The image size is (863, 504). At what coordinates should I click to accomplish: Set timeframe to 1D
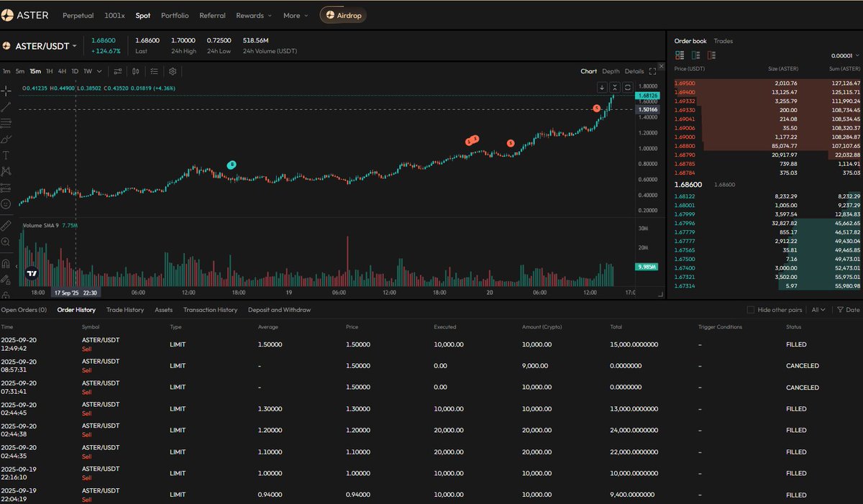tap(75, 71)
